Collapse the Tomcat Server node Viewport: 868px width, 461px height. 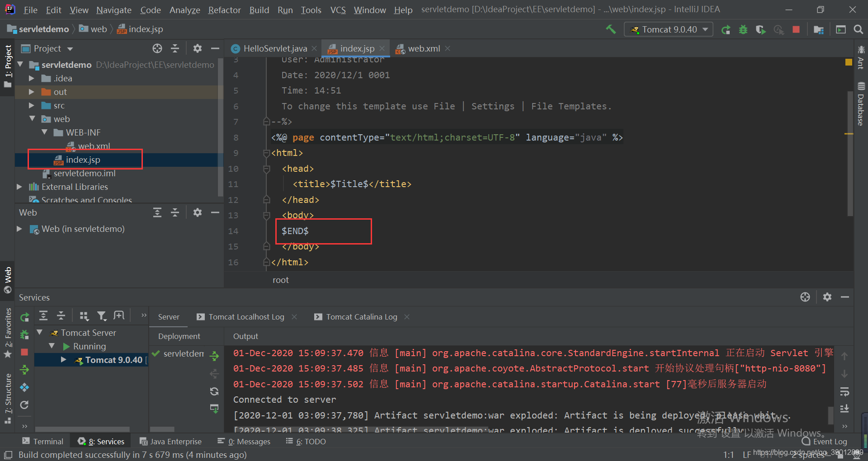pos(40,332)
